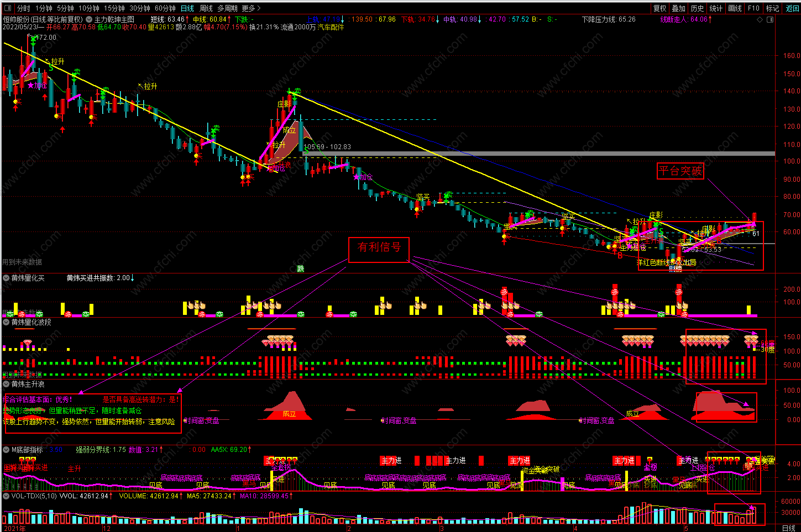Click the 标记 mark button
The image size is (801, 532).
(x=773, y=8)
